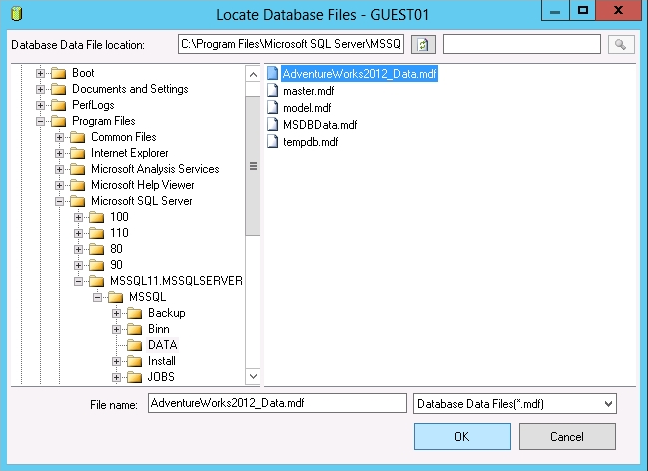This screenshot has width=648, height=471.
Task: Click the Internet Explorer folder icon
Action: pyautogui.click(x=78, y=153)
